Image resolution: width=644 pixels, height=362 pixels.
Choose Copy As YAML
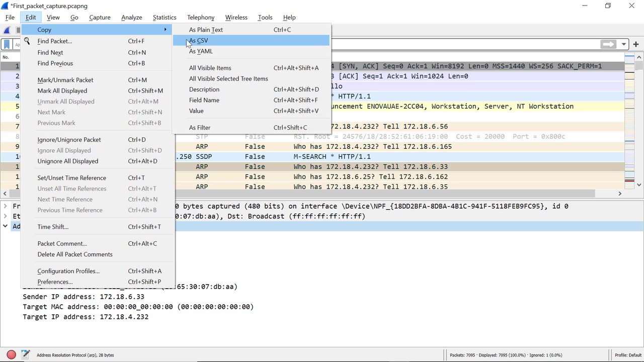pos(252,51)
